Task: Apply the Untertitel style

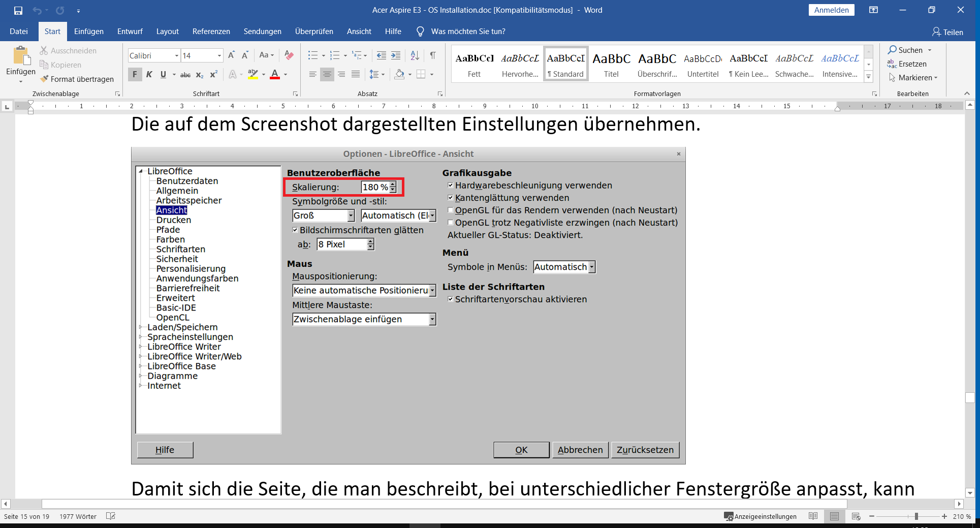Action: 703,65
